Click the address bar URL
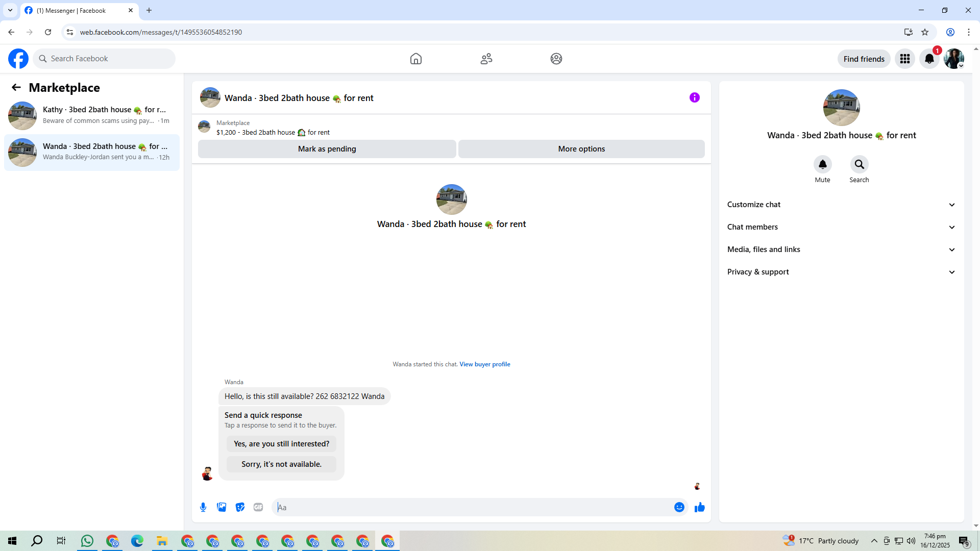 click(x=161, y=32)
